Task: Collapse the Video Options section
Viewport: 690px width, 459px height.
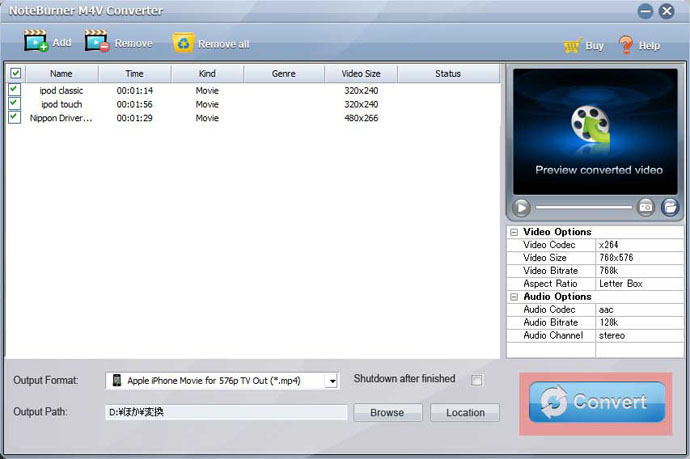Action: 513,232
